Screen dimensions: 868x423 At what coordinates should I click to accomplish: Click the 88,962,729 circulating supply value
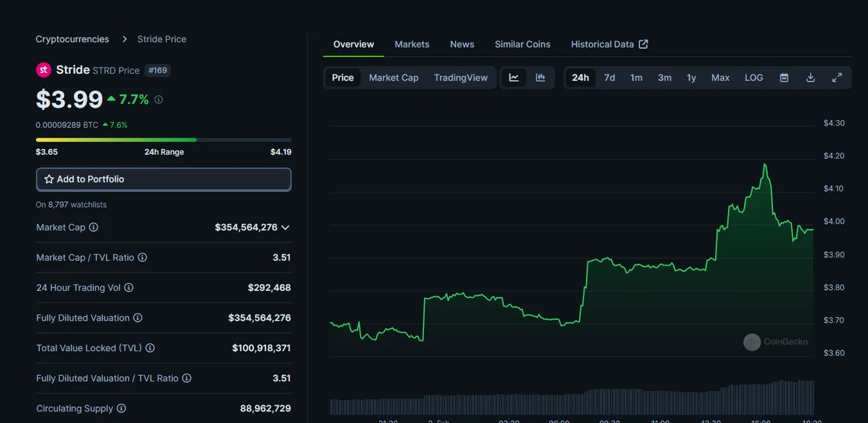click(x=265, y=409)
